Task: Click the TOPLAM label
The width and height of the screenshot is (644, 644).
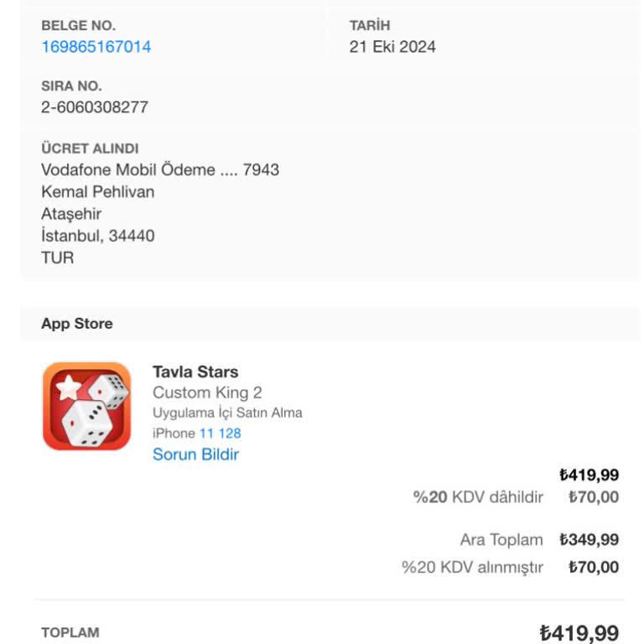Action: click(x=70, y=632)
